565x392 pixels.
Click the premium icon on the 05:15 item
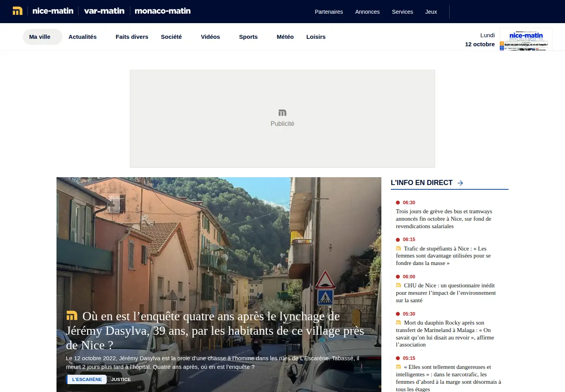point(398,367)
